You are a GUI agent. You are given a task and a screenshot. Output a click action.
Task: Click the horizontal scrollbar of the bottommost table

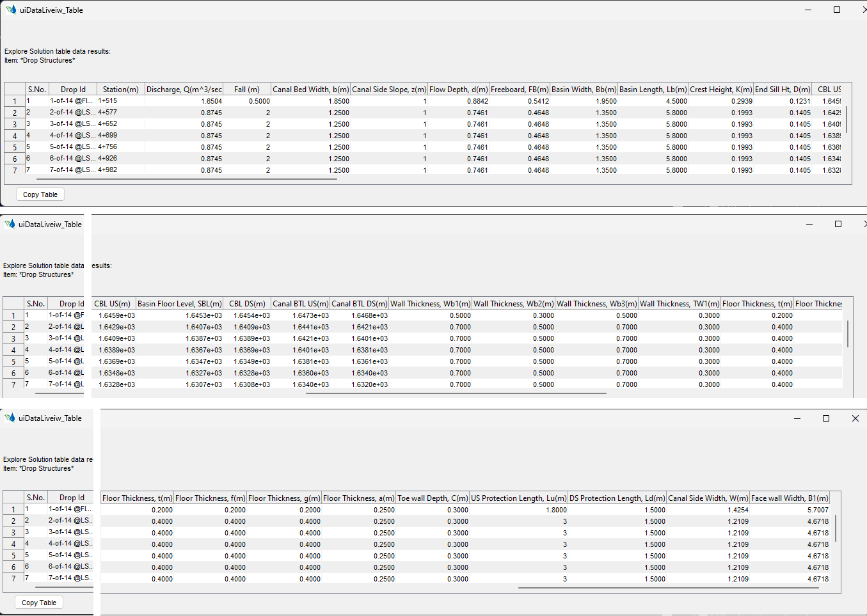click(668, 588)
